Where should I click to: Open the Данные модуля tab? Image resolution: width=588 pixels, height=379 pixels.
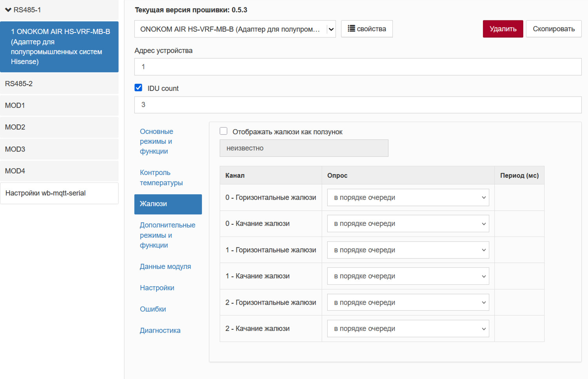click(165, 266)
